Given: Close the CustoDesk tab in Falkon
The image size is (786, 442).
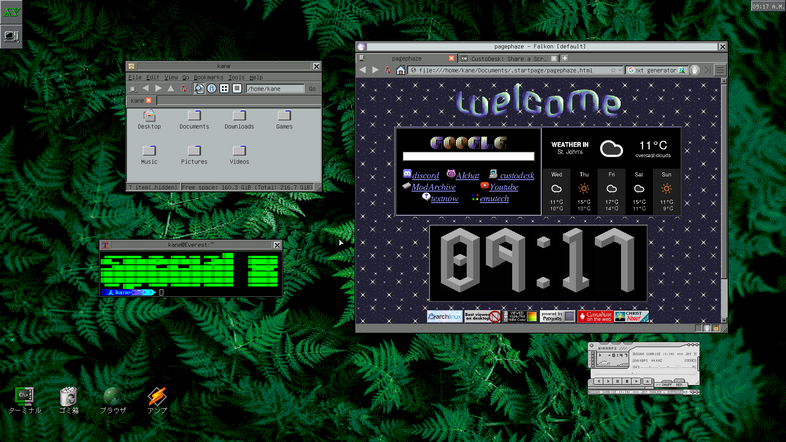Looking at the screenshot, I should (554, 59).
